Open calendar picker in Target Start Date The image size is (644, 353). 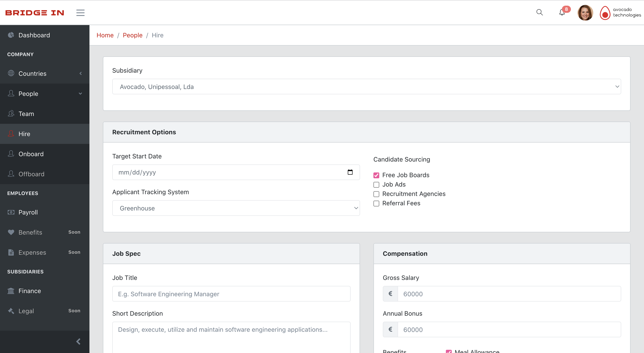coord(350,172)
